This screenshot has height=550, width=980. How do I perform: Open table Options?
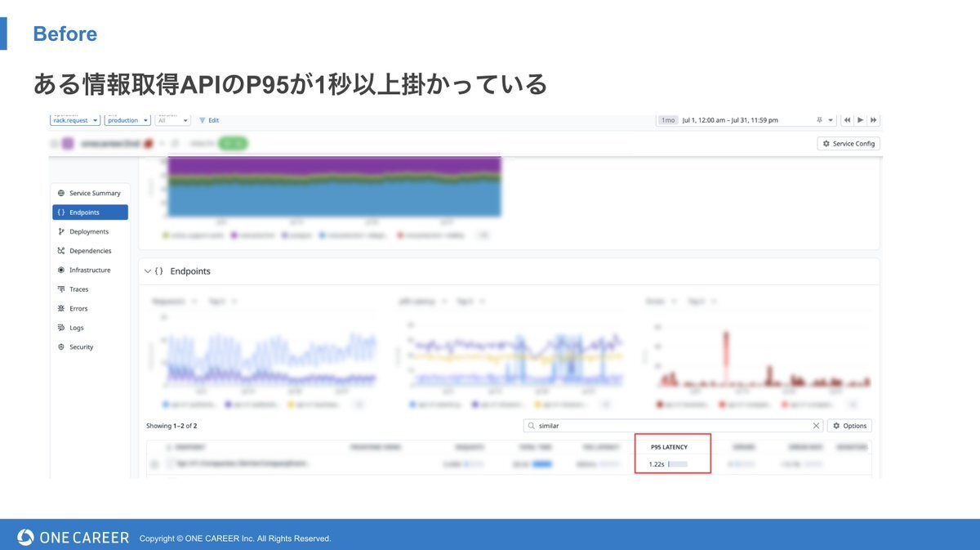pos(849,426)
